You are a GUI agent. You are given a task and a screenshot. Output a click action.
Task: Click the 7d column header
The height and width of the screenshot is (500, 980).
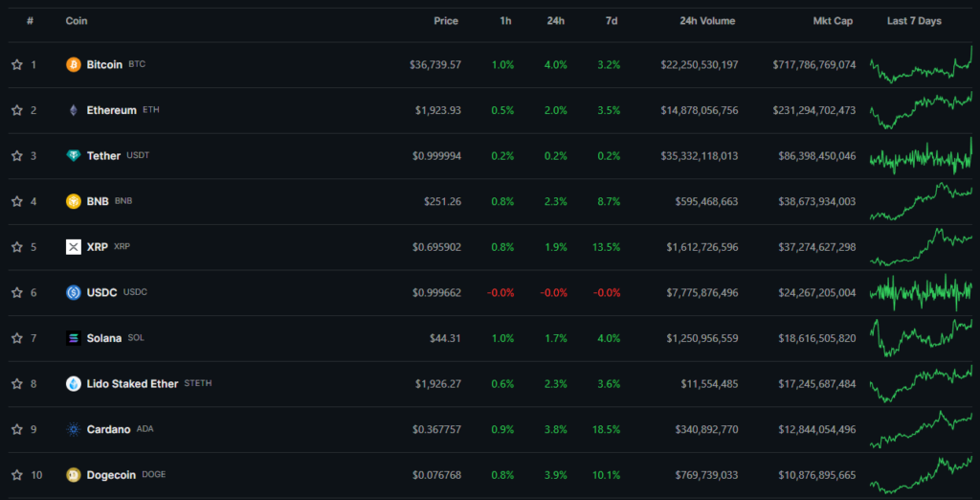pos(612,21)
